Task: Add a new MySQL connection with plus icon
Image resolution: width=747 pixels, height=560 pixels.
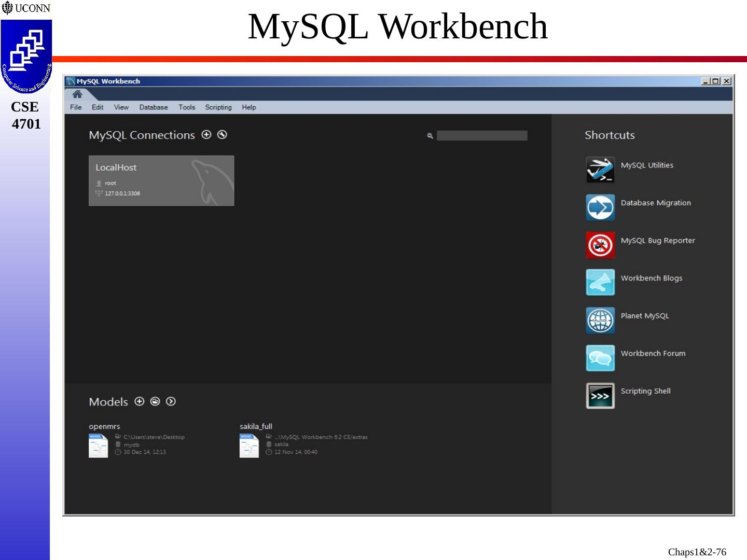Action: point(206,135)
